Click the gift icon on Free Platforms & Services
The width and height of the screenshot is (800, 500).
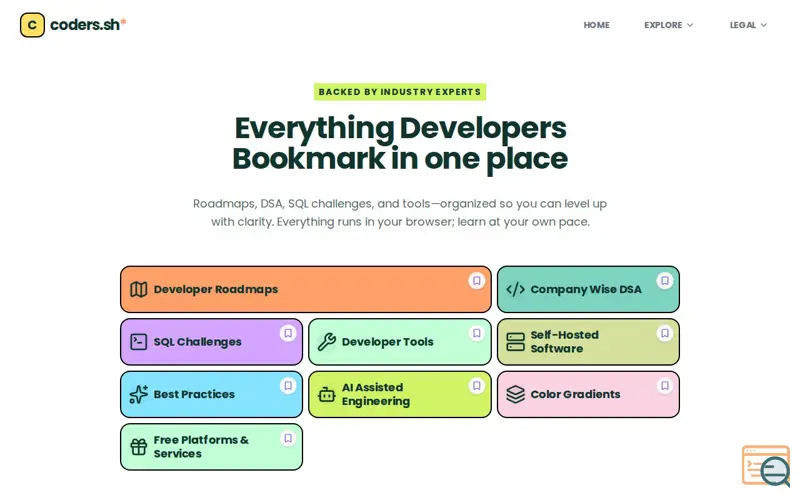[x=138, y=447]
